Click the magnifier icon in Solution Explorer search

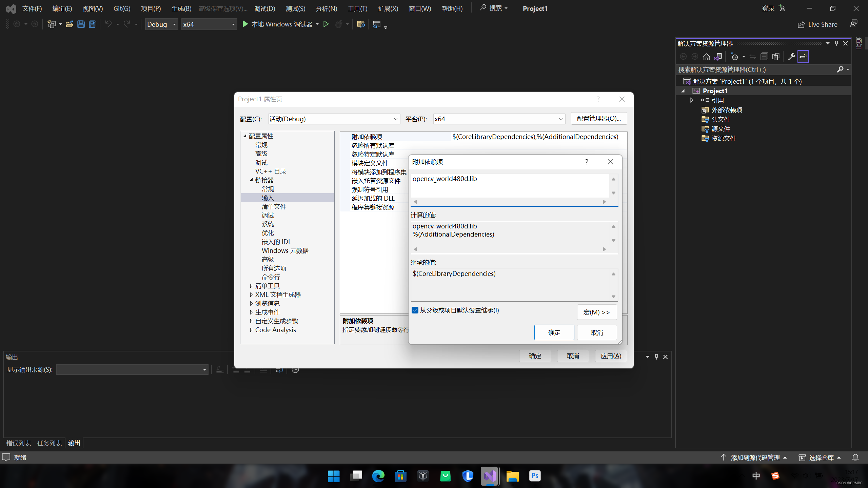pyautogui.click(x=840, y=69)
